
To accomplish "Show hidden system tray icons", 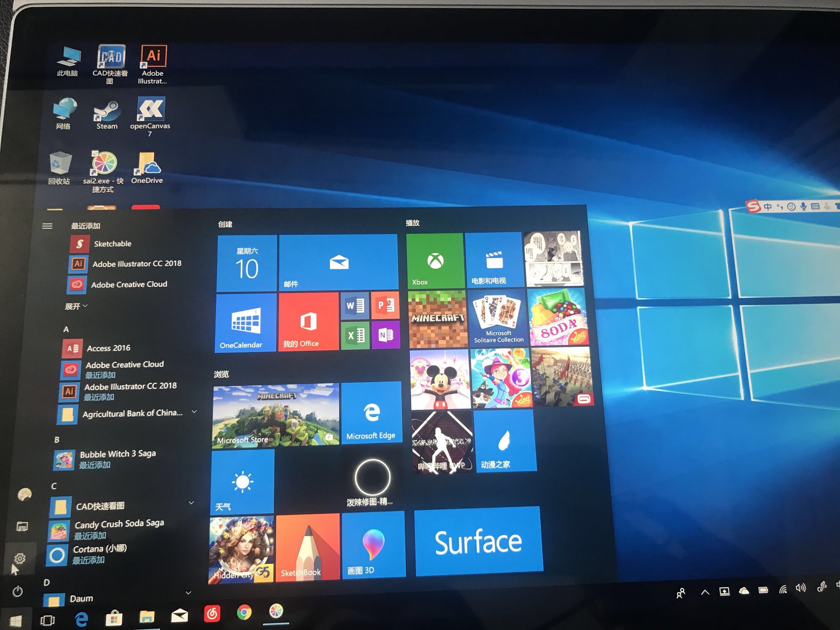I will click(x=705, y=592).
